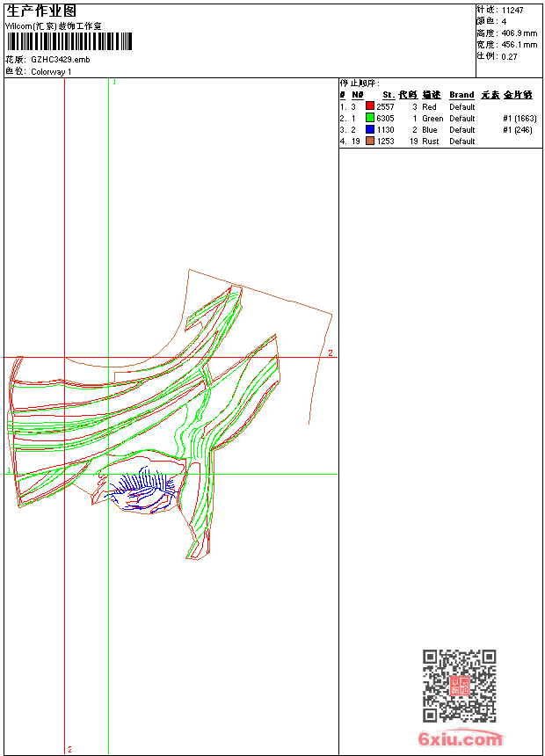
Task: Click the green marker 1 atop vertical guide
Action: point(114,82)
